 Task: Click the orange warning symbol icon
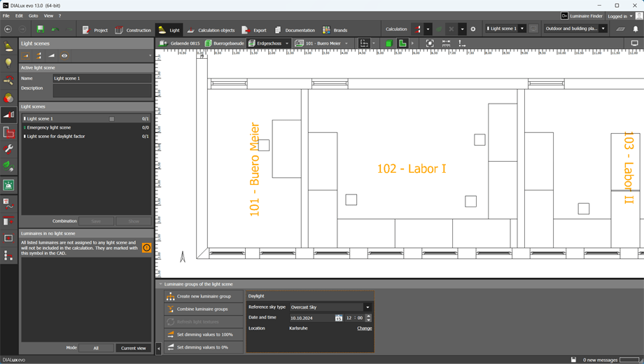146,248
